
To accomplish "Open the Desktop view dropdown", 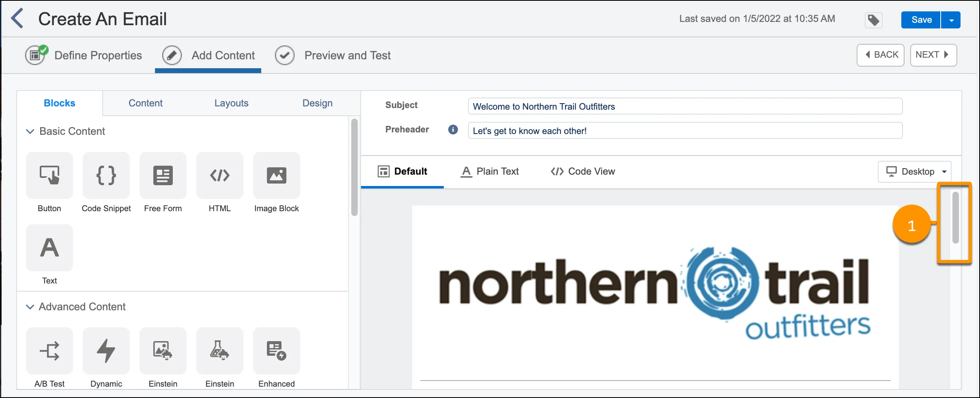I will click(x=915, y=172).
